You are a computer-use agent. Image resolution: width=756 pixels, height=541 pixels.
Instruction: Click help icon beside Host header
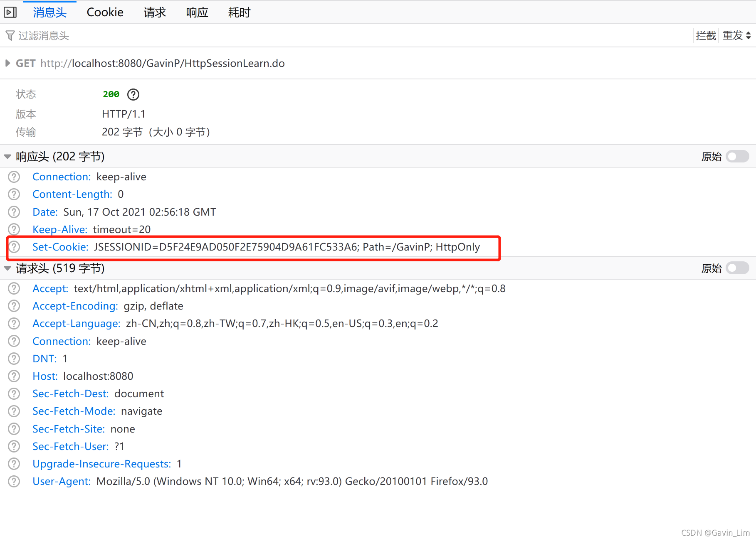(x=14, y=376)
